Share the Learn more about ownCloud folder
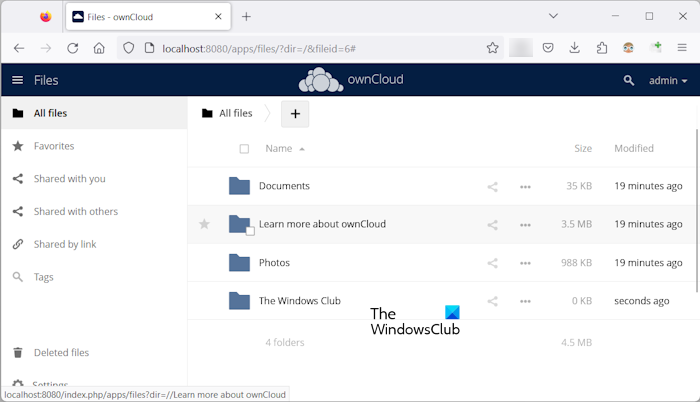 point(492,225)
